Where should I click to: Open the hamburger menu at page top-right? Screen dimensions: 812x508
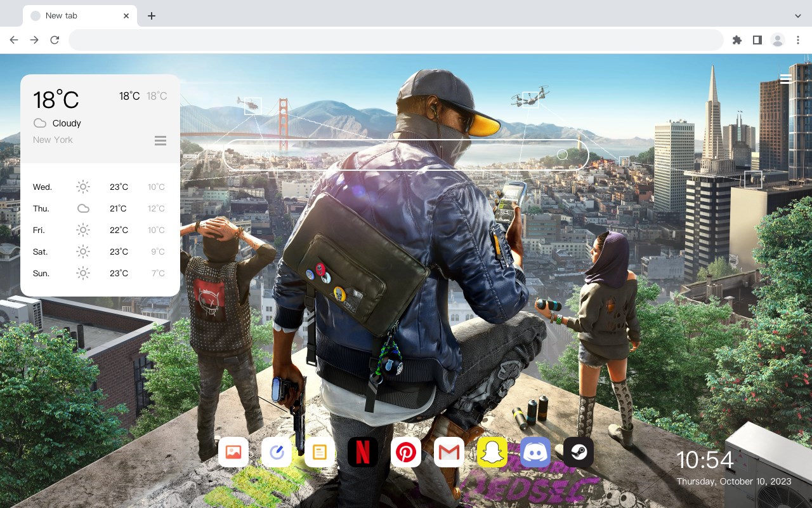tap(785, 79)
